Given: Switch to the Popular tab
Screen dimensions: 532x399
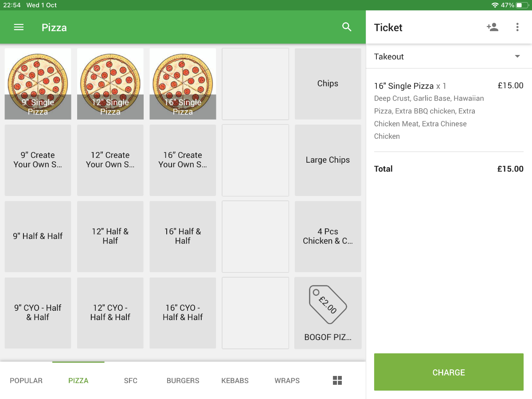Looking at the screenshot, I should 26,380.
